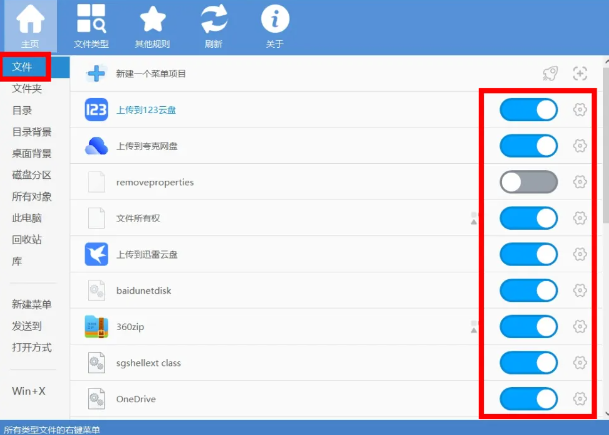Open the Win+X sidebar entry
609x435 pixels.
[28, 390]
